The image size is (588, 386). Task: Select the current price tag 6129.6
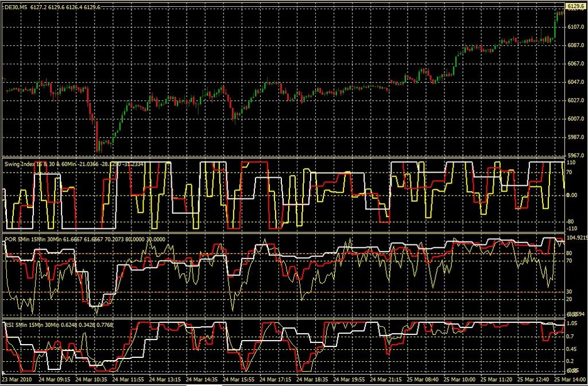[x=577, y=6]
